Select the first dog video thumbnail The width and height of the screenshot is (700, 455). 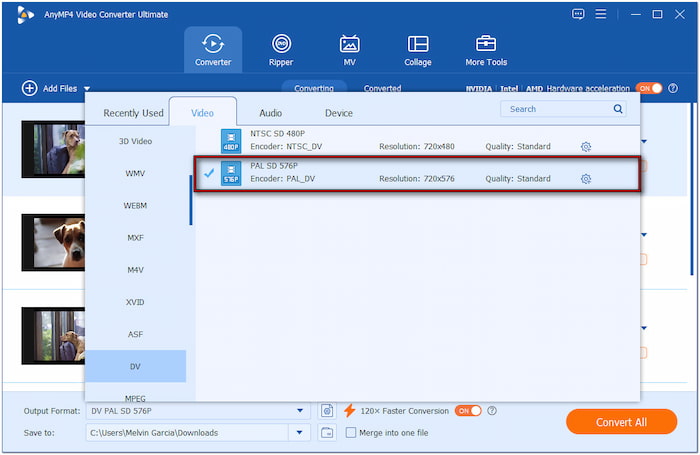tap(54, 149)
